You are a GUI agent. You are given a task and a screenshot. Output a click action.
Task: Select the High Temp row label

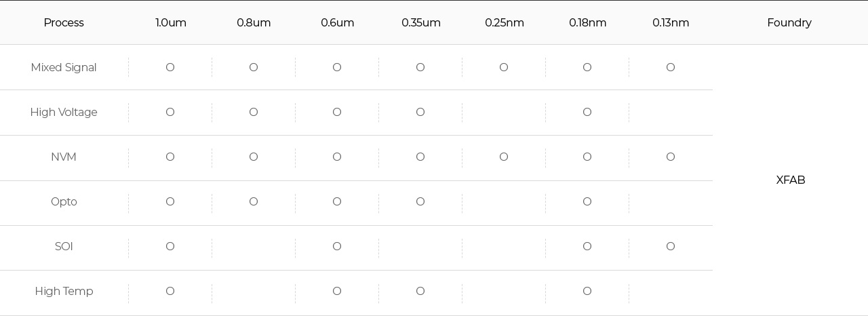click(64, 291)
